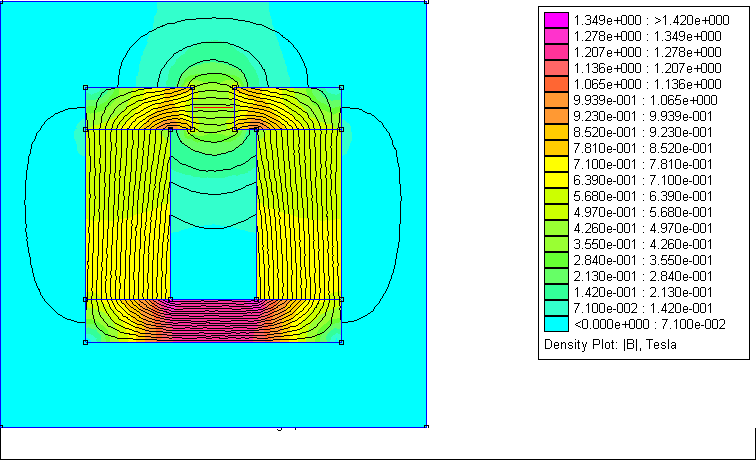Viewport: 756px width, 460px height.
Task: Click the legend text 1.278e+000 : 1.349e+000
Action: coord(647,36)
